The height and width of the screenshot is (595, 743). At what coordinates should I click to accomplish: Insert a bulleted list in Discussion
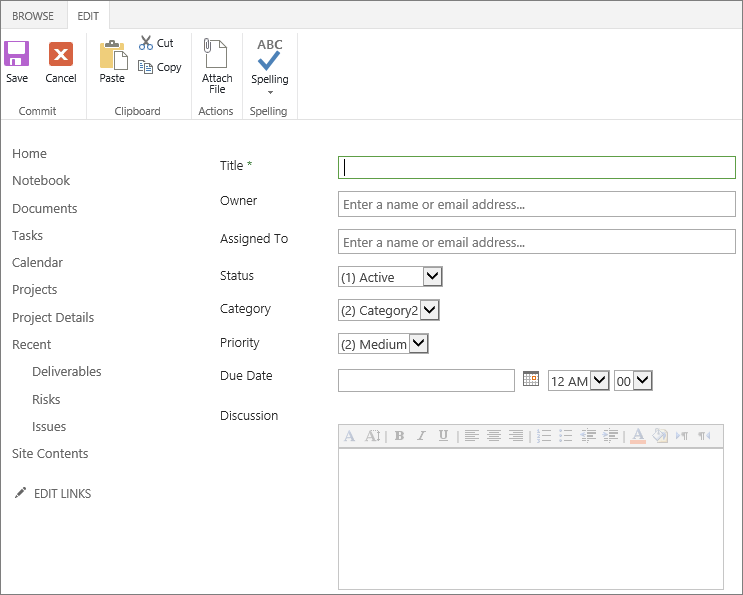click(565, 436)
